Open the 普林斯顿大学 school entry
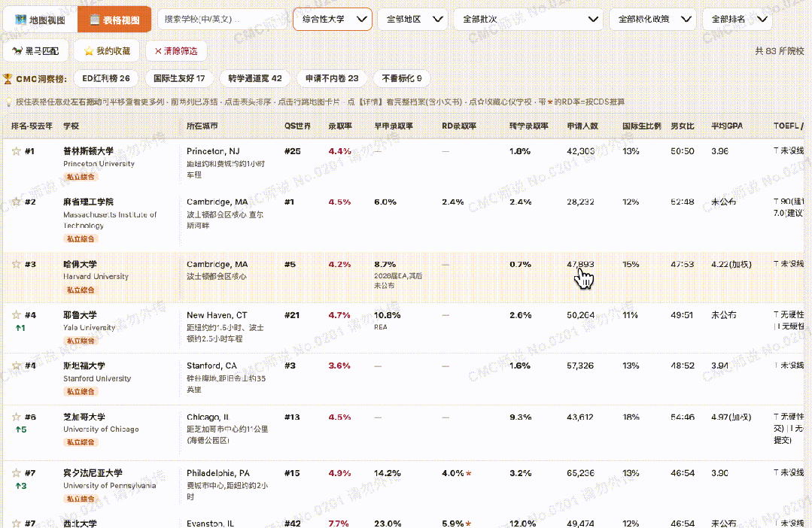Image resolution: width=812 pixels, height=528 pixels. coord(88,151)
